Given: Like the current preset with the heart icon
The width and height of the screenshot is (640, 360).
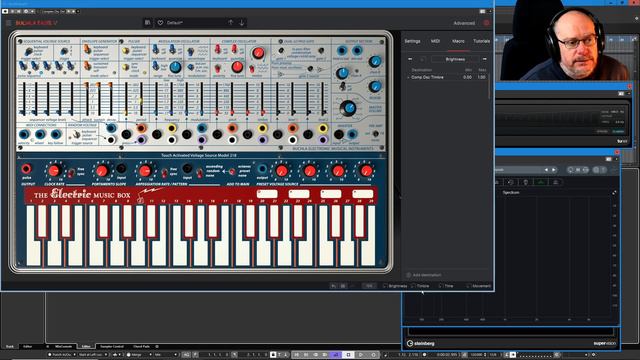Looking at the screenshot, I should coord(160,22).
